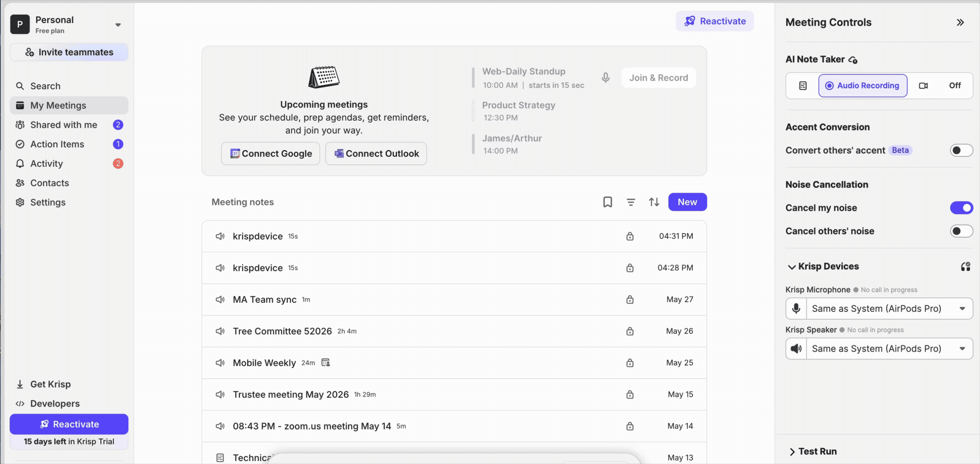The image size is (980, 464).
Task: Click the Activity notification badge
Action: point(118,164)
